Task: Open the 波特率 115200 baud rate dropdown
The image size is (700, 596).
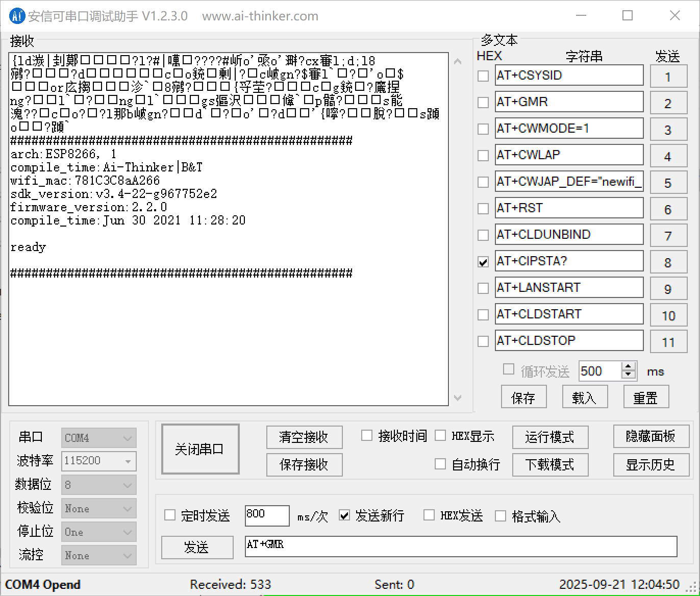Action: pos(99,461)
